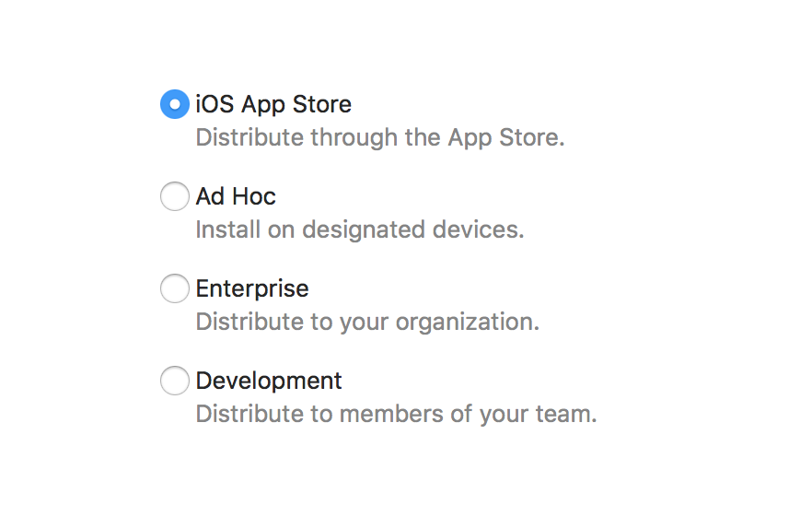Viewport: 812px width, 505px height.
Task: Click the word "Store" in first option title
Action: click(x=323, y=104)
